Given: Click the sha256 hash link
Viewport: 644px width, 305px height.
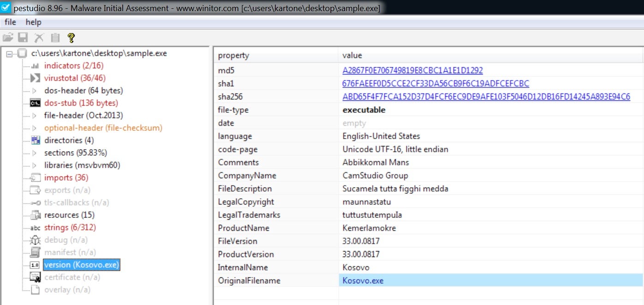Looking at the screenshot, I should coord(486,97).
